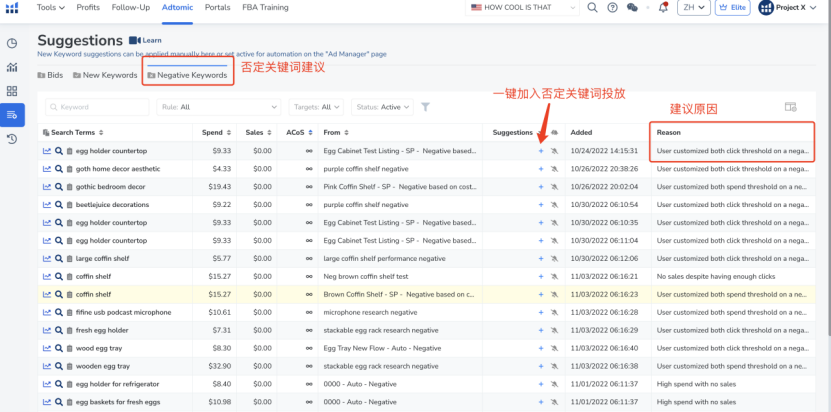Screen dimensions: 831x412
Task: Open the Bids tab
Action: click(50, 75)
